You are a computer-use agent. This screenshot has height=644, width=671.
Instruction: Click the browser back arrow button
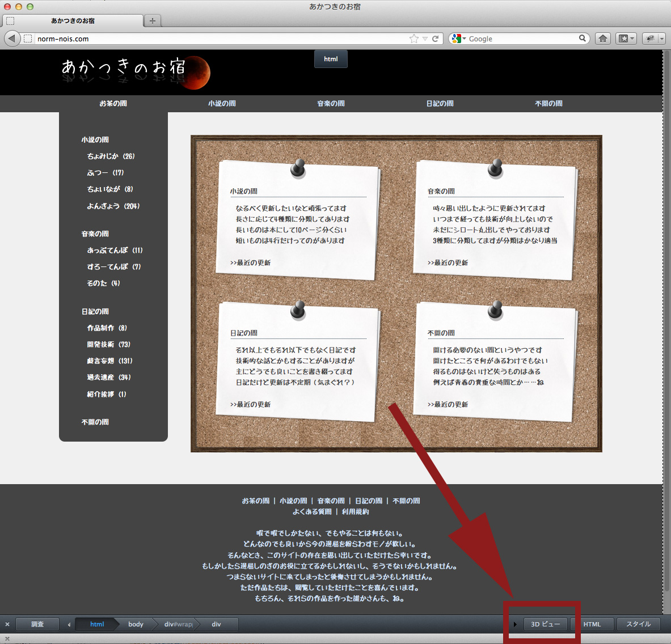pyautogui.click(x=11, y=39)
